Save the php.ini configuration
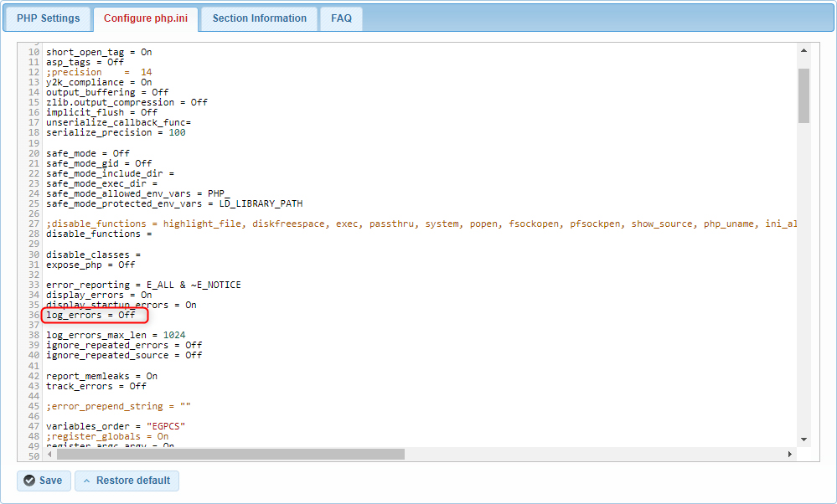Image resolution: width=837 pixels, height=504 pixels. coord(43,481)
